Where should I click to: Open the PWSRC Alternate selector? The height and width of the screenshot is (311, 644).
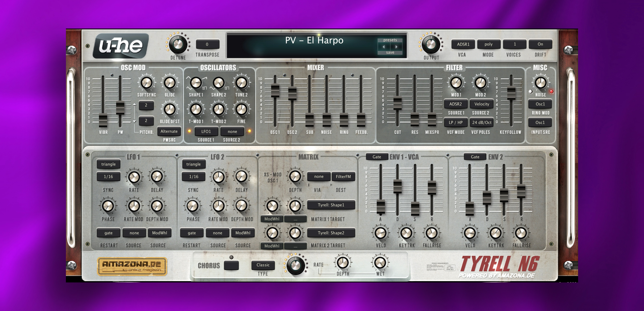[x=169, y=131]
